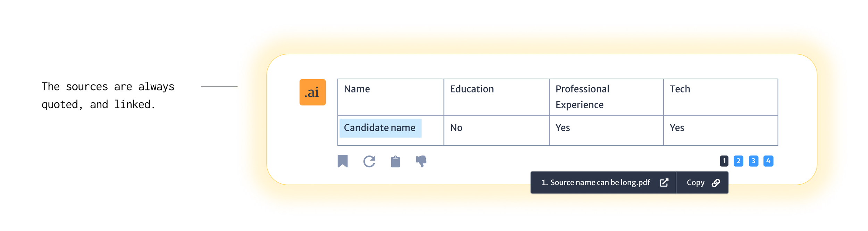Click the regenerate refresh icon
This screenshot has width=868, height=231.
(x=369, y=161)
